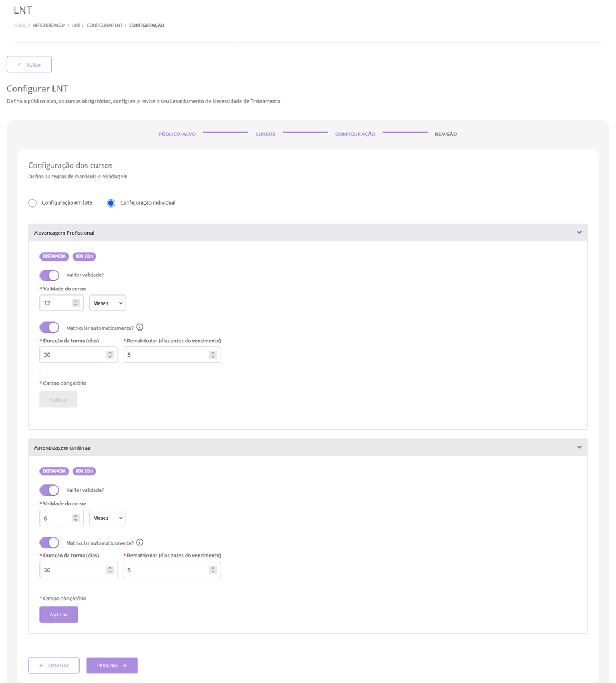Image resolution: width=616 pixels, height=683 pixels.
Task: Click the Voltar button
Action: 29,64
